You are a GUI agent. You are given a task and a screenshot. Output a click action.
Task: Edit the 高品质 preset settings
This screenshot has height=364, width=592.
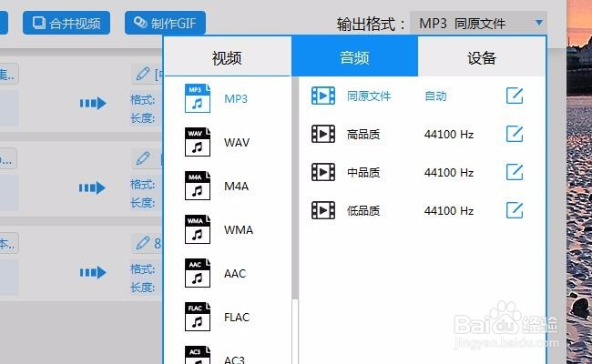(x=515, y=134)
